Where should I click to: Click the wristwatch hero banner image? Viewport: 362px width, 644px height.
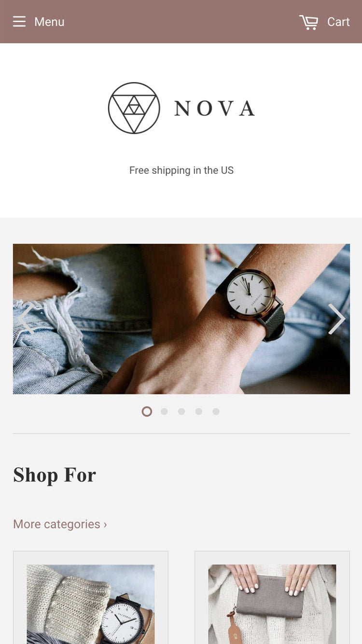(x=181, y=319)
